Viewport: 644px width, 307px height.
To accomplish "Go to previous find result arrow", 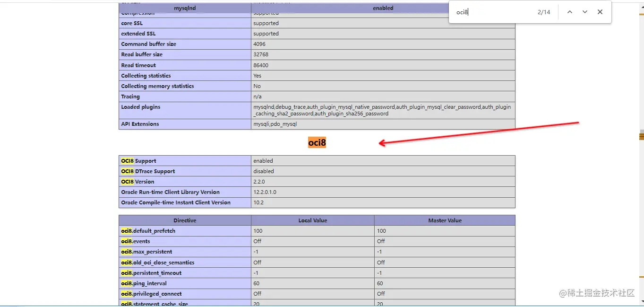I will (x=569, y=12).
